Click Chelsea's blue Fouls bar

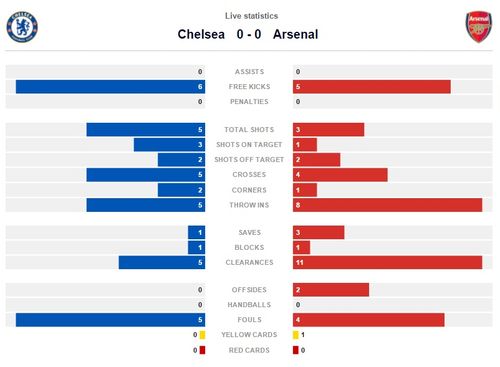click(x=110, y=320)
